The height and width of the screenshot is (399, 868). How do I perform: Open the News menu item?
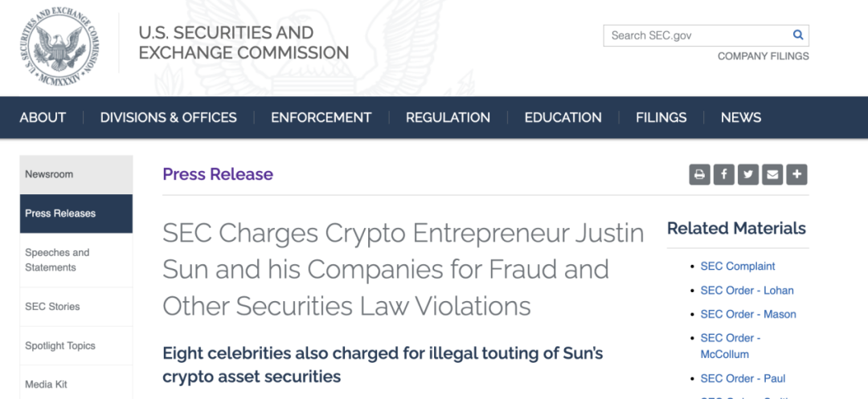pyautogui.click(x=740, y=117)
